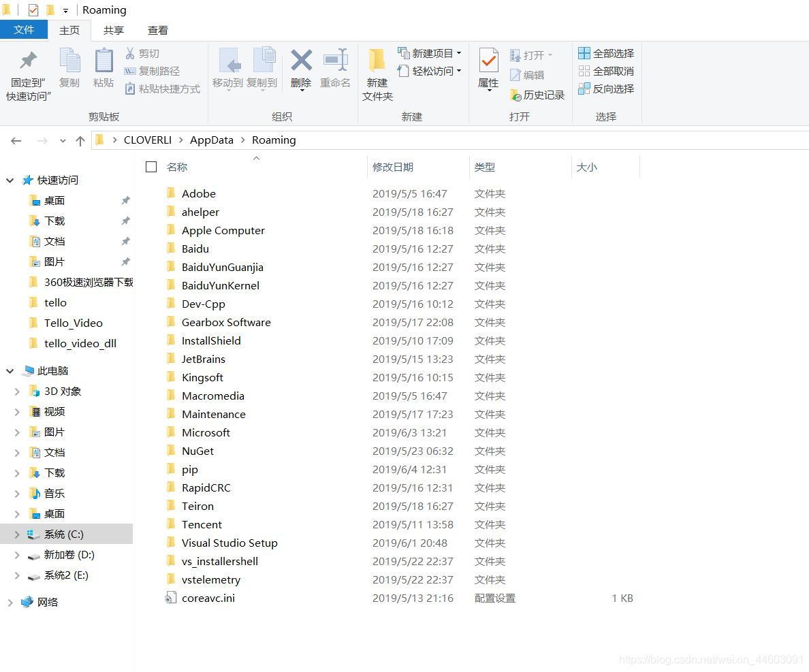Viewport: 809px width, 672px height.
Task: Click Select all icon
Action: (584, 53)
